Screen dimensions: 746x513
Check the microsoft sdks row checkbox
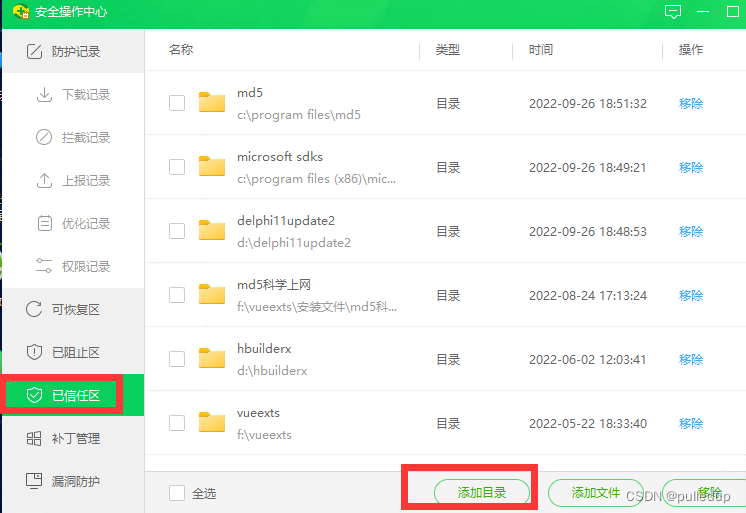click(177, 167)
